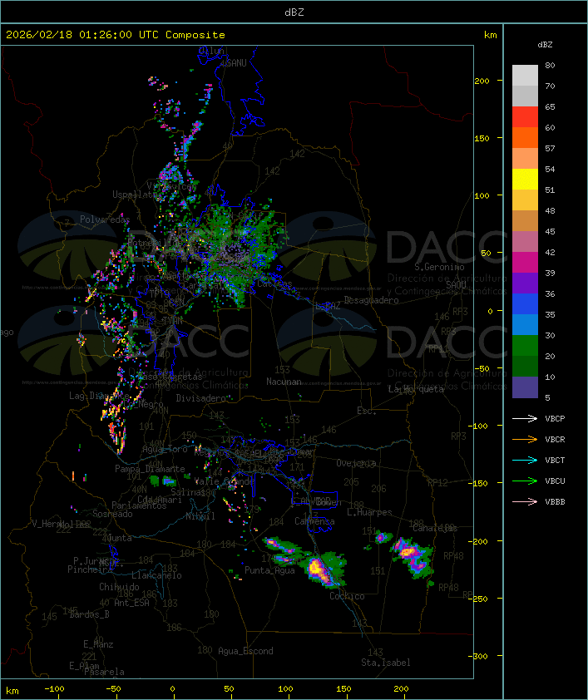Click the S.Geronimo map label
The height and width of the screenshot is (700, 588).
(x=439, y=267)
